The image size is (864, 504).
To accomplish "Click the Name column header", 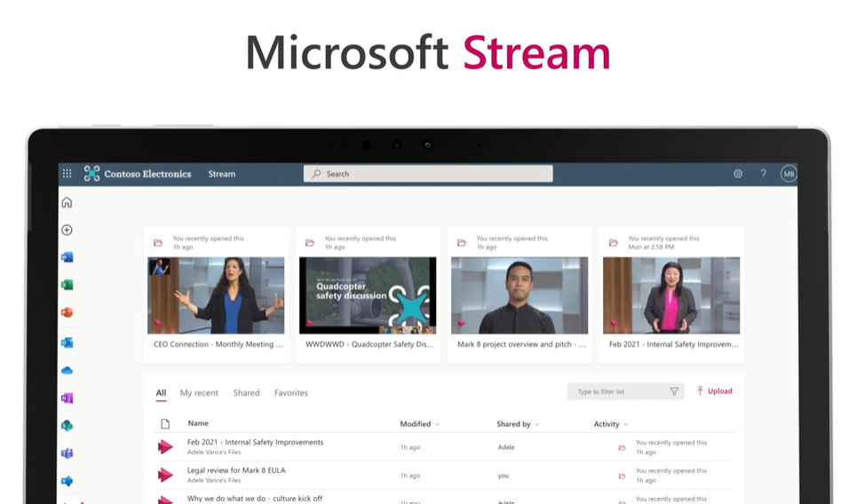I will click(x=198, y=423).
